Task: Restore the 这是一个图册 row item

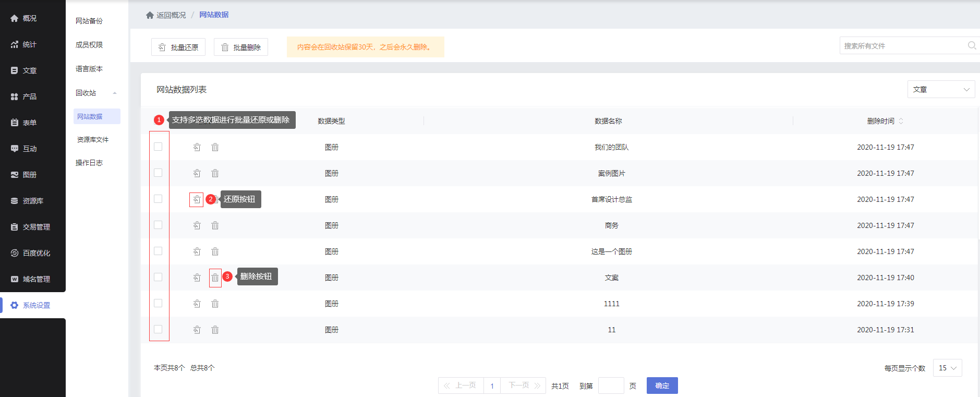Action: point(197,251)
